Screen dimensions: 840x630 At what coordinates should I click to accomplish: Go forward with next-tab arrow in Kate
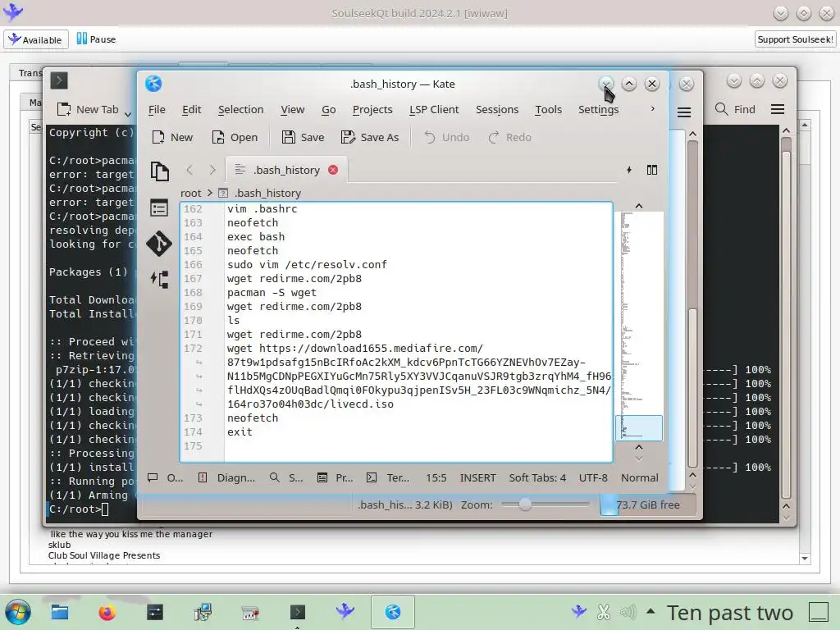[212, 170]
